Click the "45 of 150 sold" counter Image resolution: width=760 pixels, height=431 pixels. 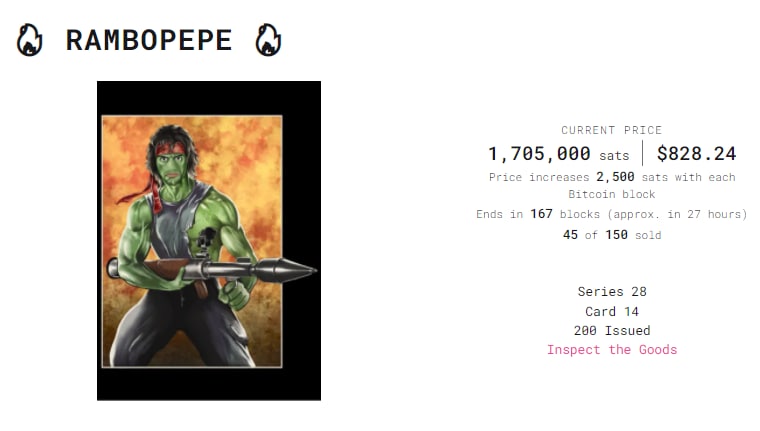(x=611, y=235)
